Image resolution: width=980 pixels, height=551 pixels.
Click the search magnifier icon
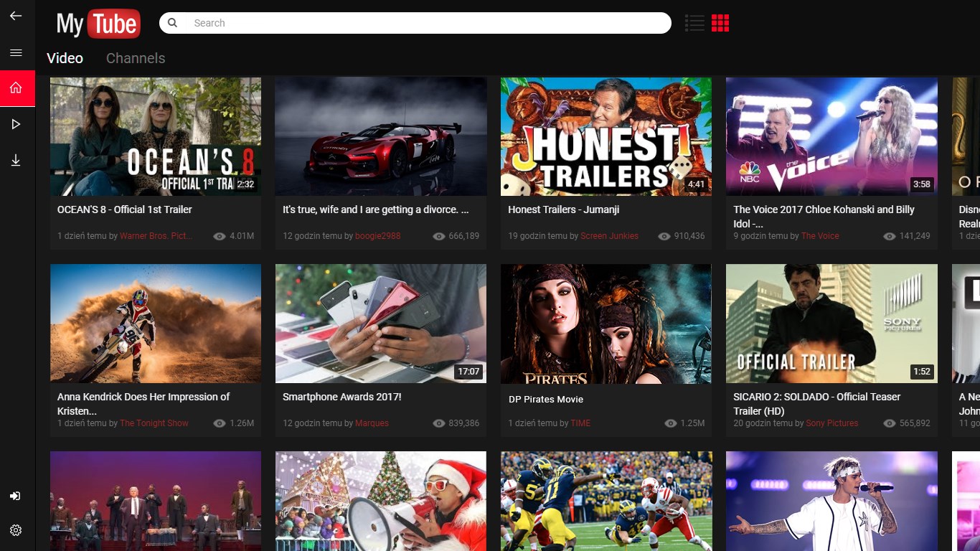tap(172, 23)
